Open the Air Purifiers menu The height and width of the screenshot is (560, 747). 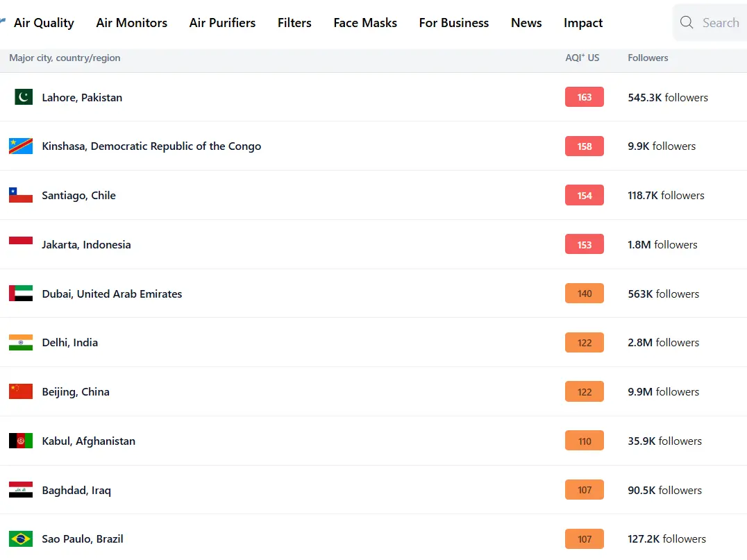coord(222,23)
